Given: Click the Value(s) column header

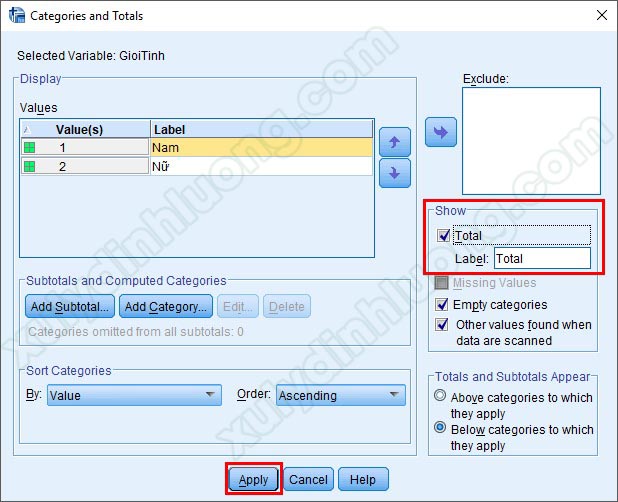Looking at the screenshot, I should (85, 129).
